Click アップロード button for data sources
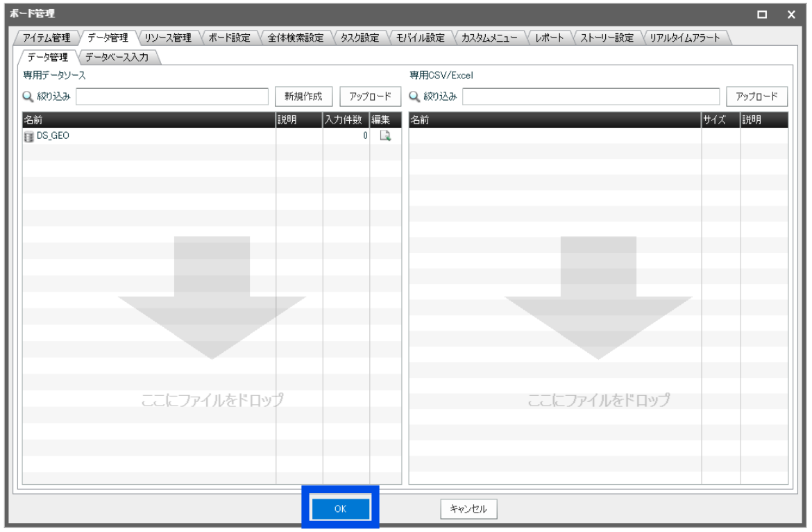This screenshot has height=532, width=812. pos(370,96)
